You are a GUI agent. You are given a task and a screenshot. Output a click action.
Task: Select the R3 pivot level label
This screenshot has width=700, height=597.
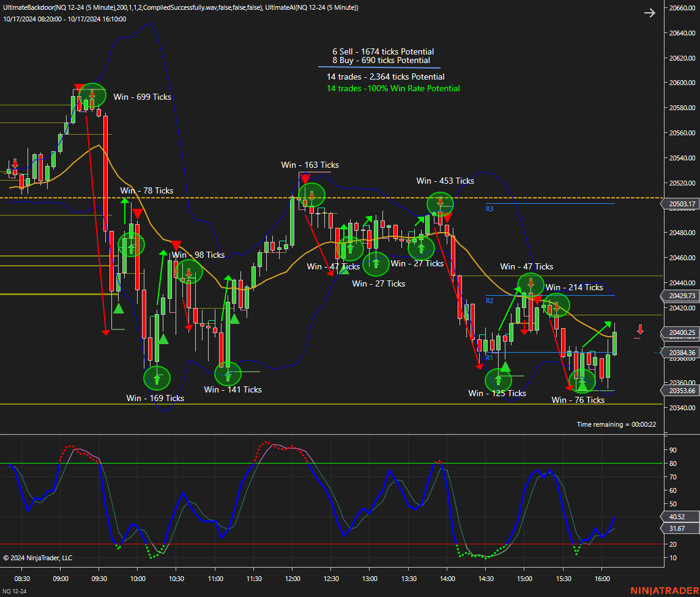click(x=490, y=209)
